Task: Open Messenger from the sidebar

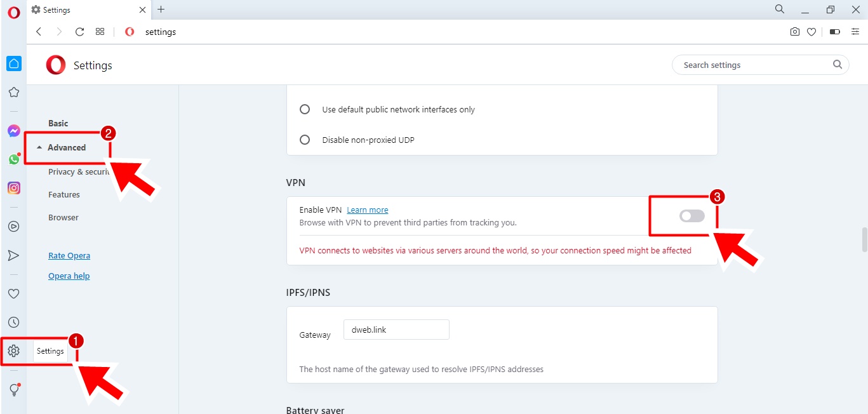Action: pos(13,131)
